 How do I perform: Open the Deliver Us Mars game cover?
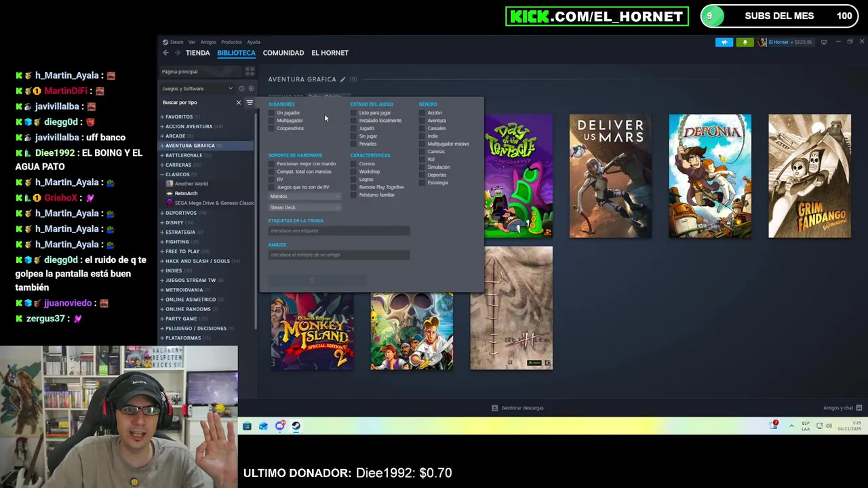point(610,176)
